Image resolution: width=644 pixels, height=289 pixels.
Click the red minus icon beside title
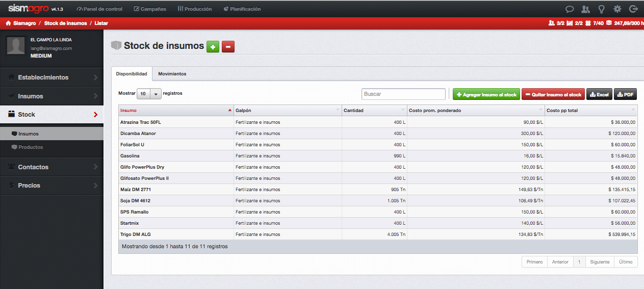[228, 47]
